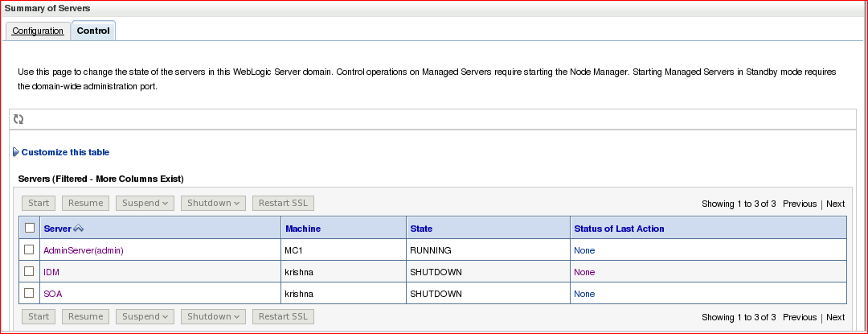Tick the IDM row checkbox
This screenshot has height=334, width=868.
pyautogui.click(x=30, y=271)
